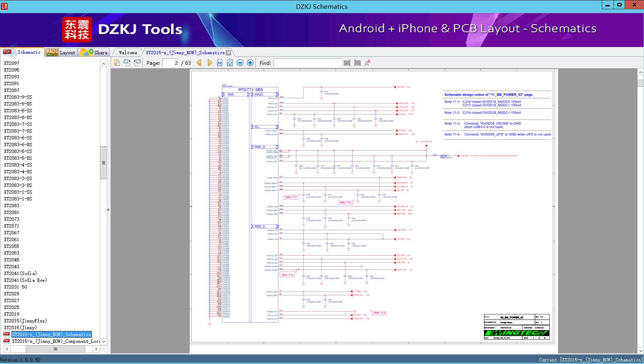Open the Welcome tab
This screenshot has width=644, height=364.
128,53
